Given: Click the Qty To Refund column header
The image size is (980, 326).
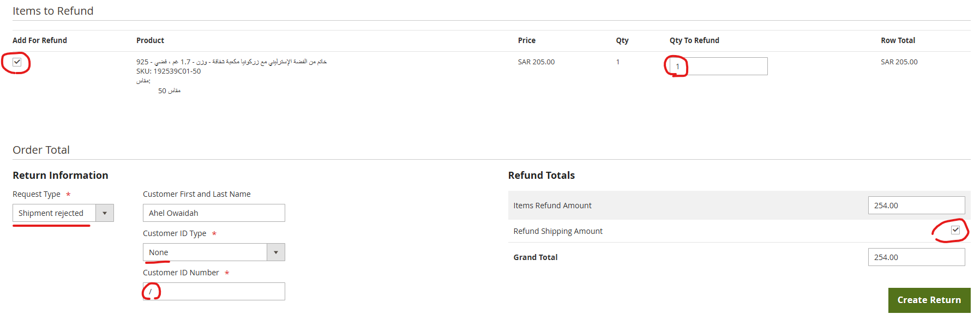Looking at the screenshot, I should tap(694, 40).
